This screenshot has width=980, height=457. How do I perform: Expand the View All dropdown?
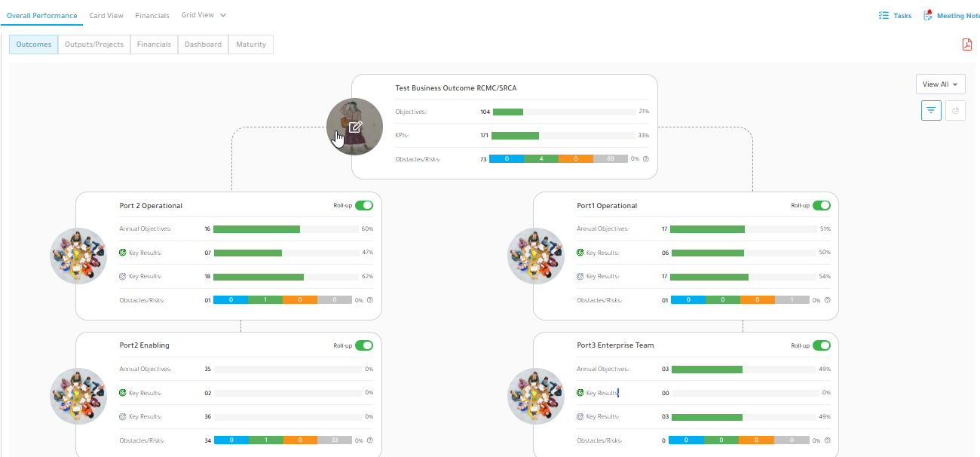click(x=940, y=84)
